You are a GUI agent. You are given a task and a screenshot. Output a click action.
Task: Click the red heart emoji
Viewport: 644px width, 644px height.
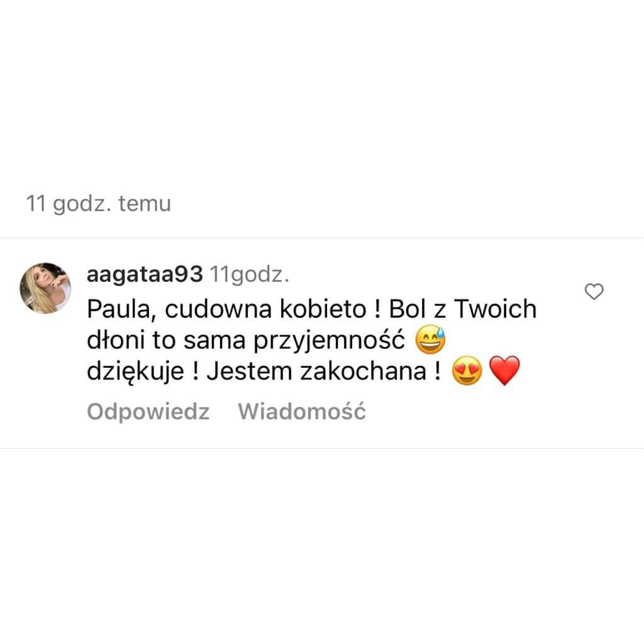[x=504, y=370]
